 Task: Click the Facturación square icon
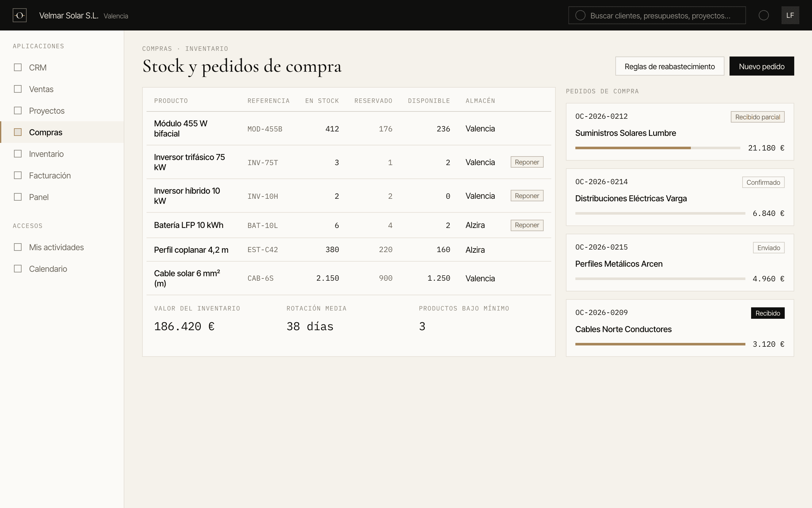coord(18,175)
